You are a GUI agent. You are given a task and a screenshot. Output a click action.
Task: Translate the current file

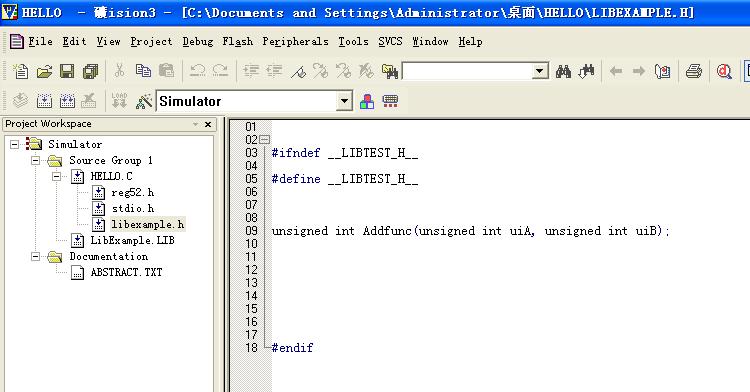(x=21, y=101)
